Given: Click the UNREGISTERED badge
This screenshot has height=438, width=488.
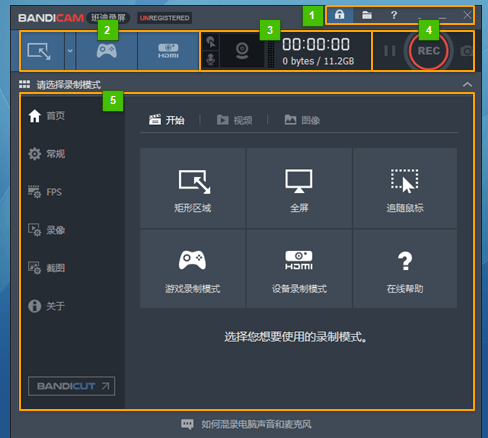Looking at the screenshot, I should click(164, 18).
